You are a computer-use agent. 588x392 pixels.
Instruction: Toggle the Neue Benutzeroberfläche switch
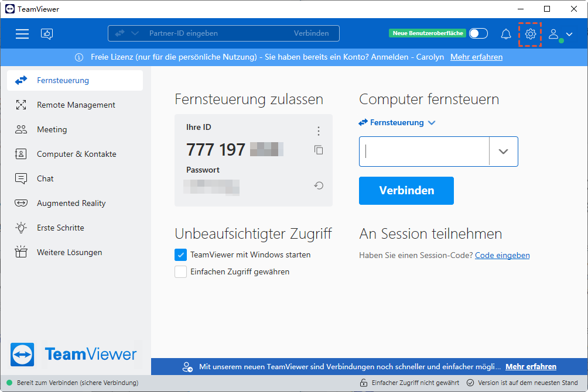478,33
